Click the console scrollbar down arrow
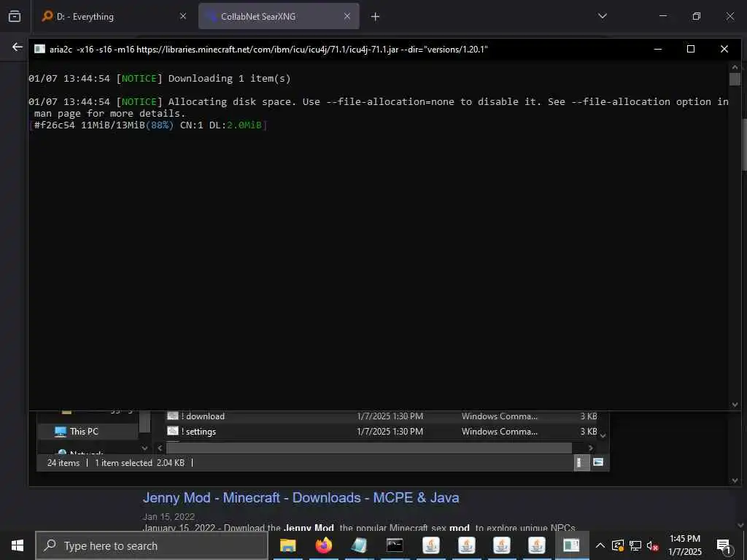 coord(735,405)
